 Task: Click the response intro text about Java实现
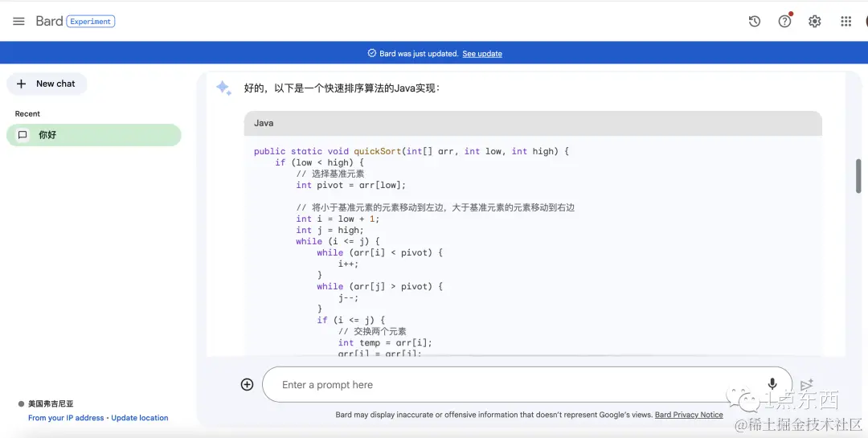tap(342, 88)
